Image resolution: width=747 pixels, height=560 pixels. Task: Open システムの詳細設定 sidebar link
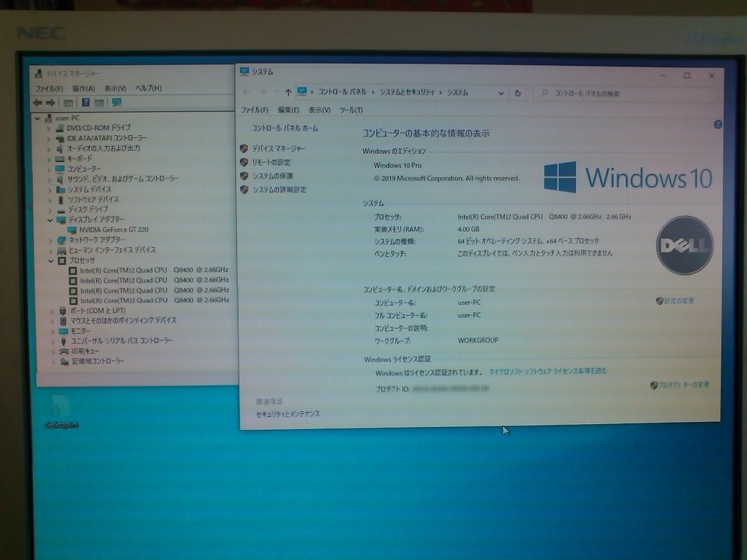[x=279, y=190]
